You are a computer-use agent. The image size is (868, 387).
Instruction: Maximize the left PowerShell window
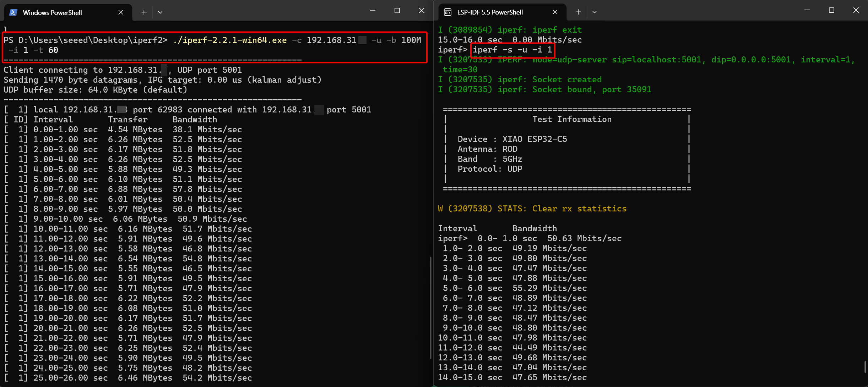point(397,11)
